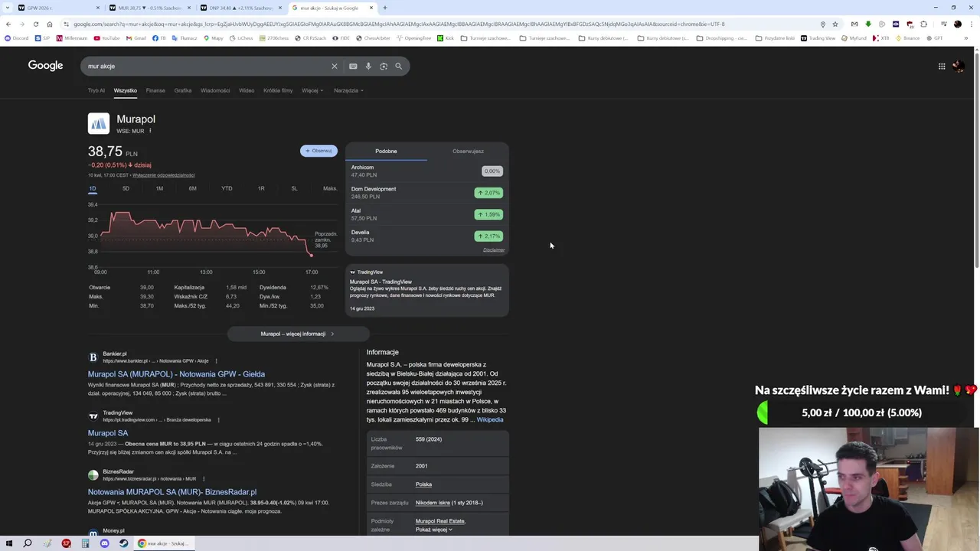The image size is (980, 551).
Task: Toggle the Obserwuj follow button for Murapol
Action: (318, 151)
